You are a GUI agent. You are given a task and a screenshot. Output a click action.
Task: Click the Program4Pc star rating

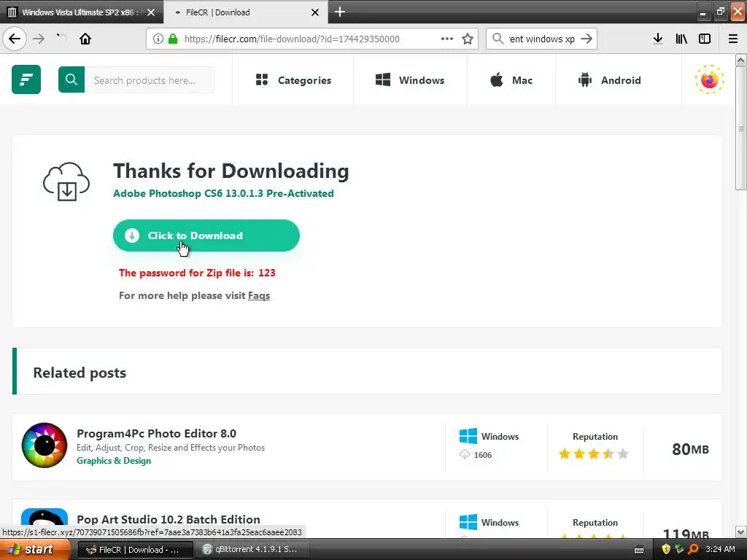click(594, 454)
